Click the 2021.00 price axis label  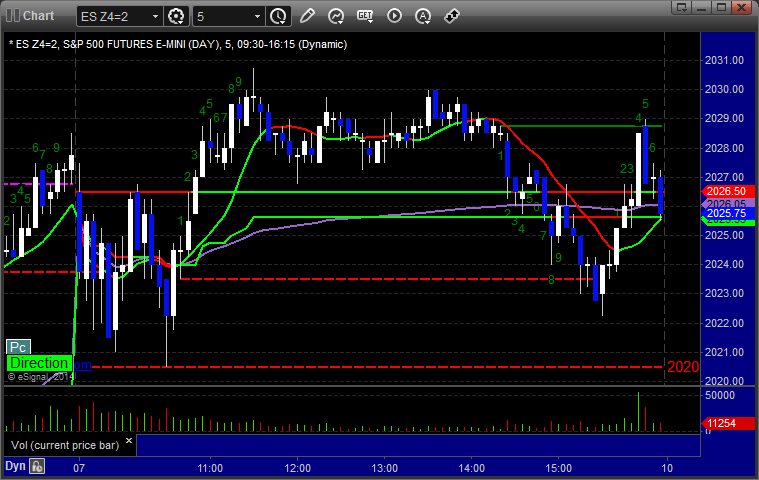point(724,352)
